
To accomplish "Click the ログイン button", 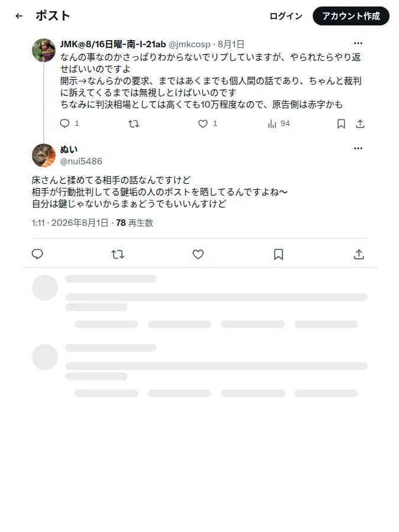I will 286,16.
